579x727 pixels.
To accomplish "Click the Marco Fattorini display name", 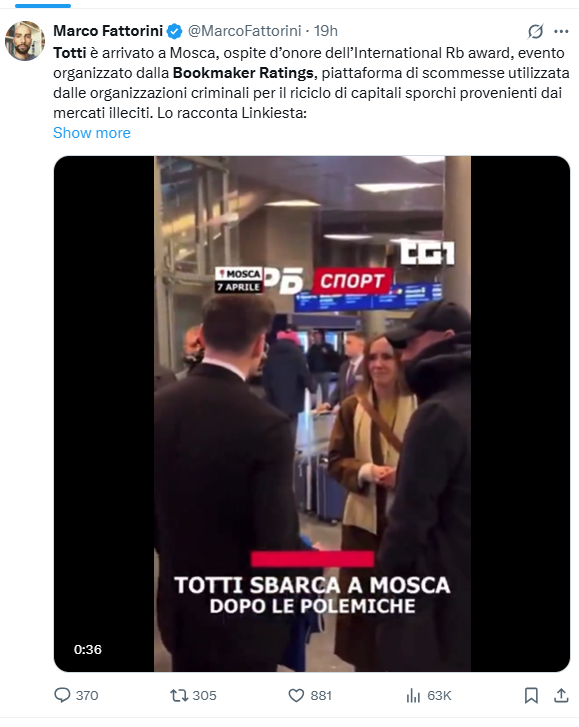I will tap(108, 31).
